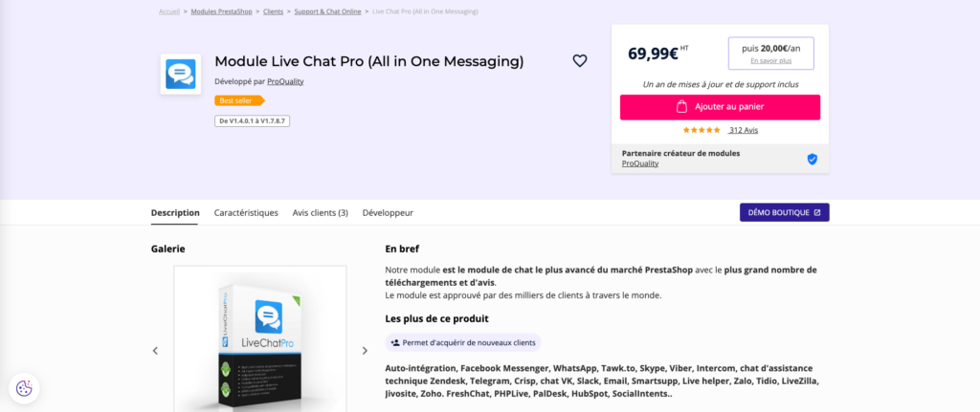Show previous gallery image arrow
980x412 pixels.
pos(155,351)
